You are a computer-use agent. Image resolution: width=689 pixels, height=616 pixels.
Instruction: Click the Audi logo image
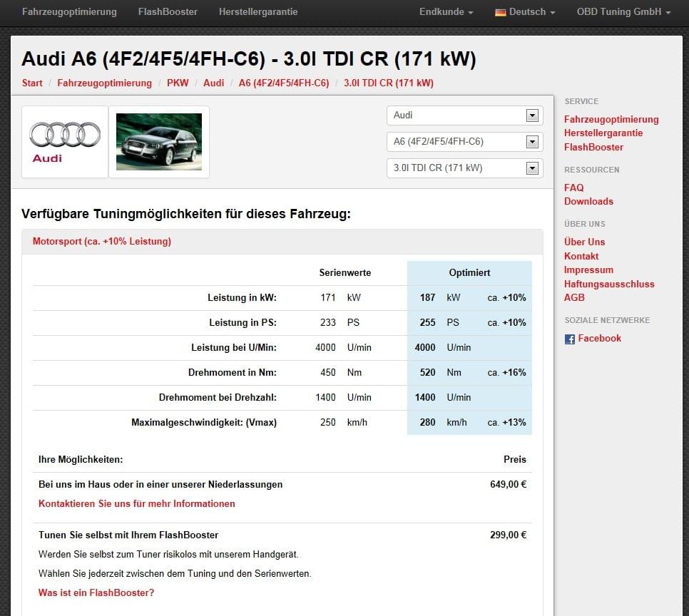tap(65, 142)
